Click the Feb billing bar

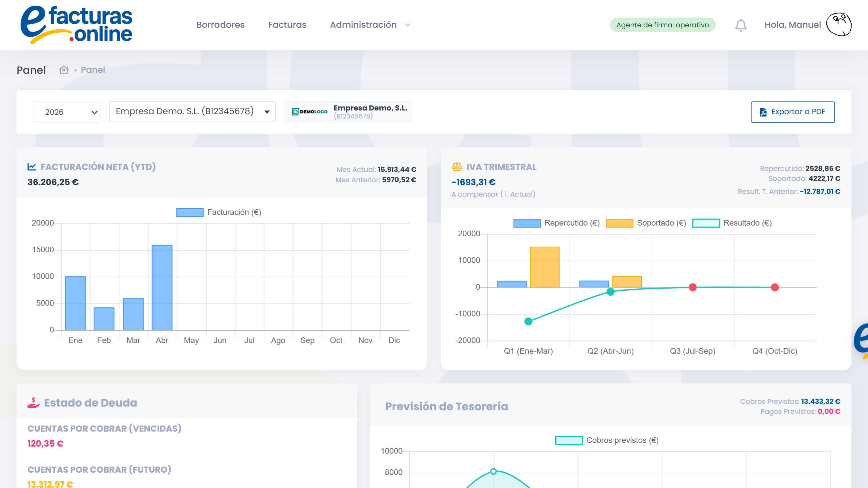[x=104, y=319]
